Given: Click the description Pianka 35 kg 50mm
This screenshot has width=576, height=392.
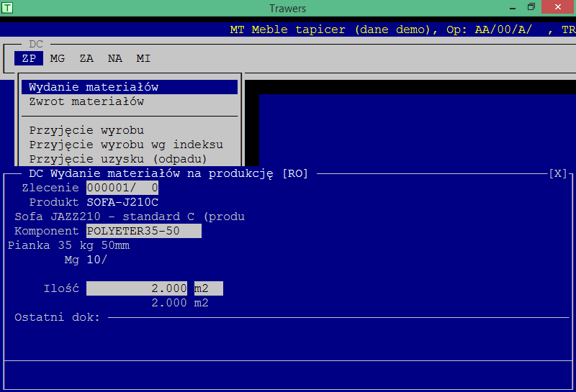Looking at the screenshot, I should point(68,245).
